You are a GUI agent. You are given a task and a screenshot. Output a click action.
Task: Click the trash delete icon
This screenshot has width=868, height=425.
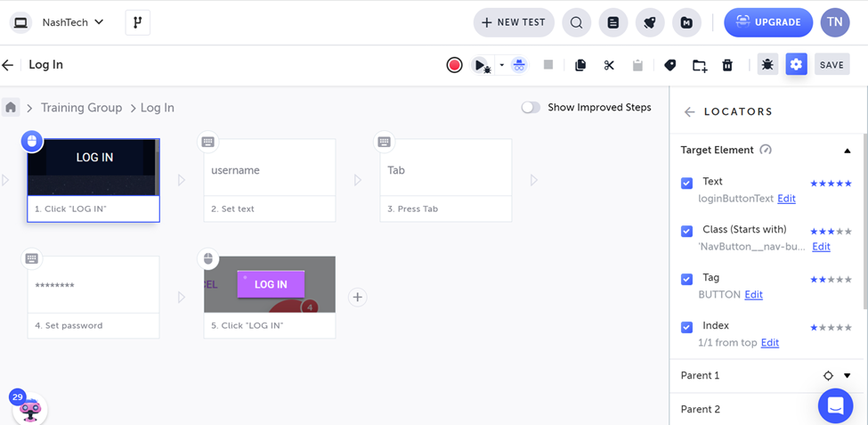click(727, 65)
